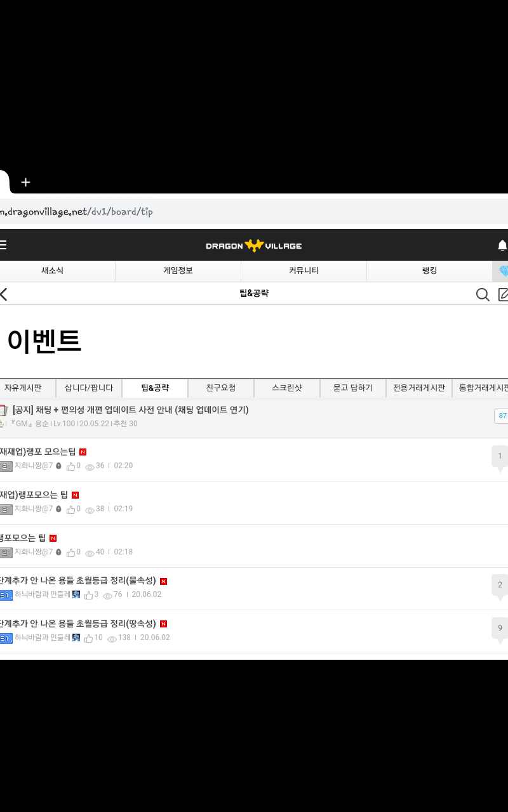Screen dimensions: 508x812
Task: Open the board search magnifier icon
Action: (x=483, y=294)
